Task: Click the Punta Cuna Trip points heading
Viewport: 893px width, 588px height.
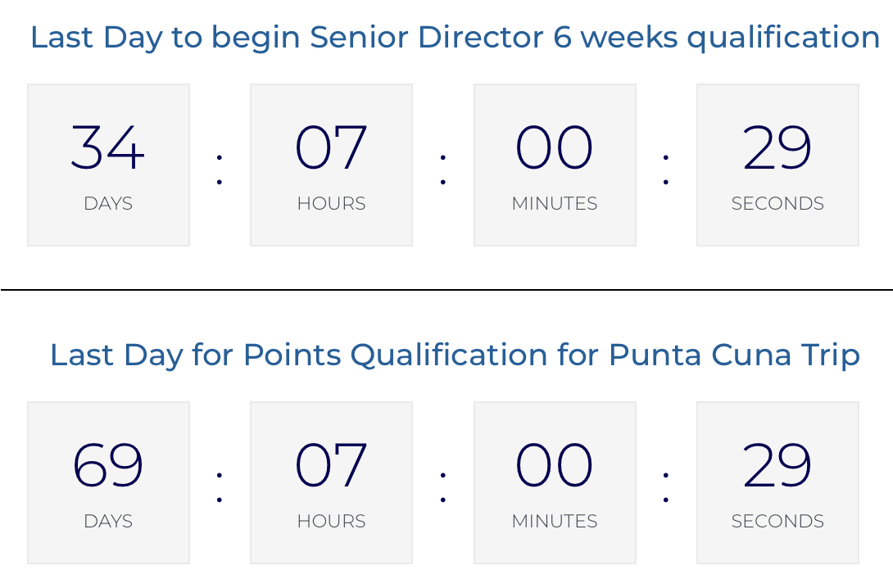Action: tap(455, 355)
